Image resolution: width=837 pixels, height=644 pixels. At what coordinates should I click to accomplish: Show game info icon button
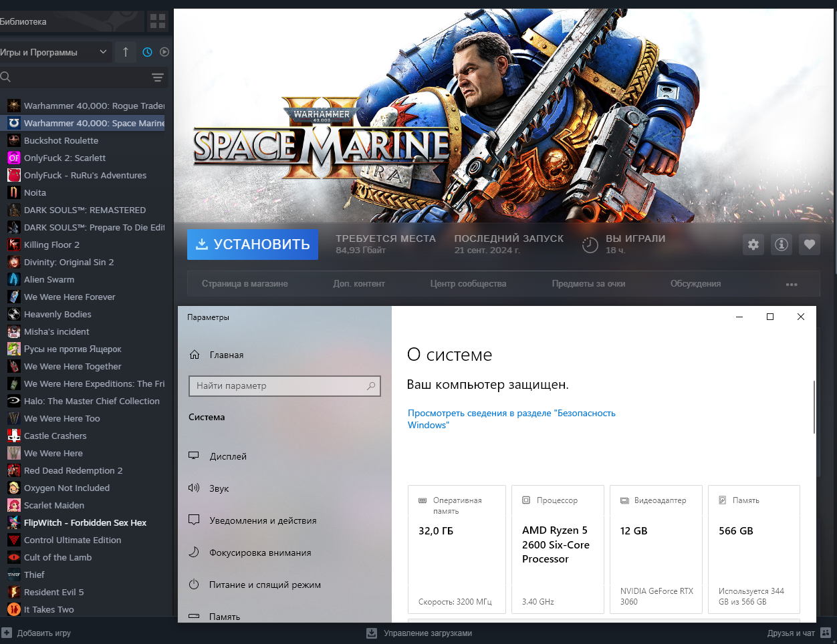tap(782, 245)
